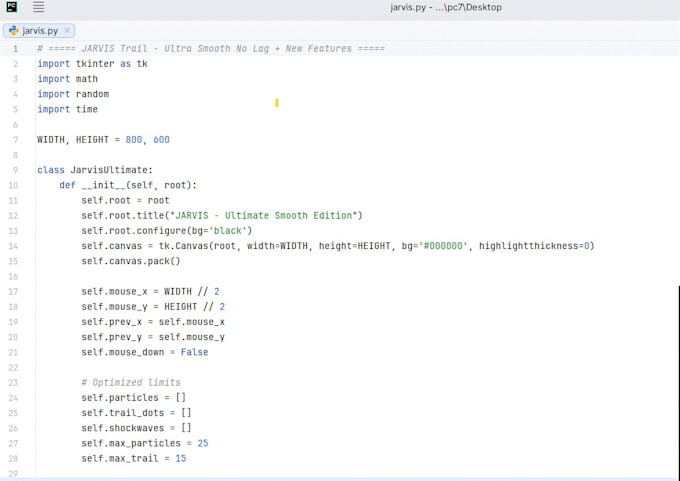This screenshot has height=481, width=680.
Task: Click the 'import random' line
Action: (x=73, y=94)
